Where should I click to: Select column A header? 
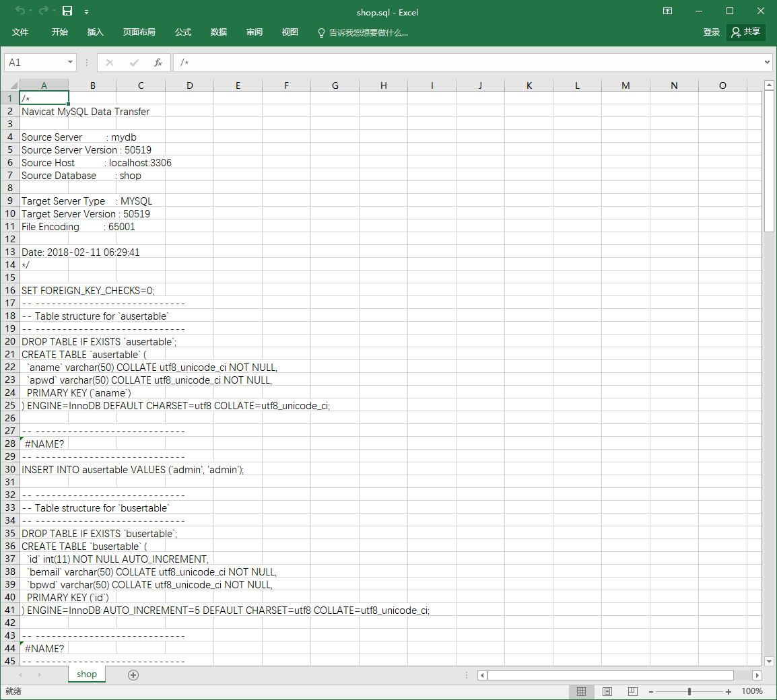pos(44,85)
